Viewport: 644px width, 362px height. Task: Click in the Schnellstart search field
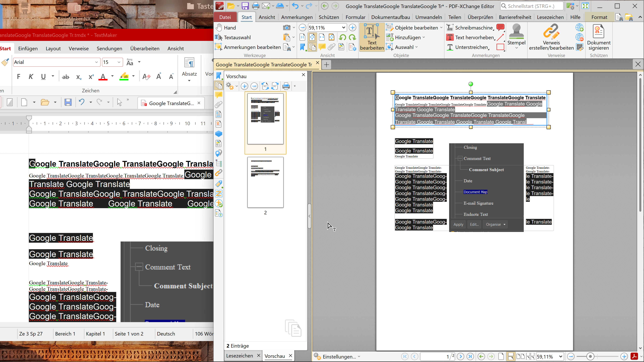(532, 6)
